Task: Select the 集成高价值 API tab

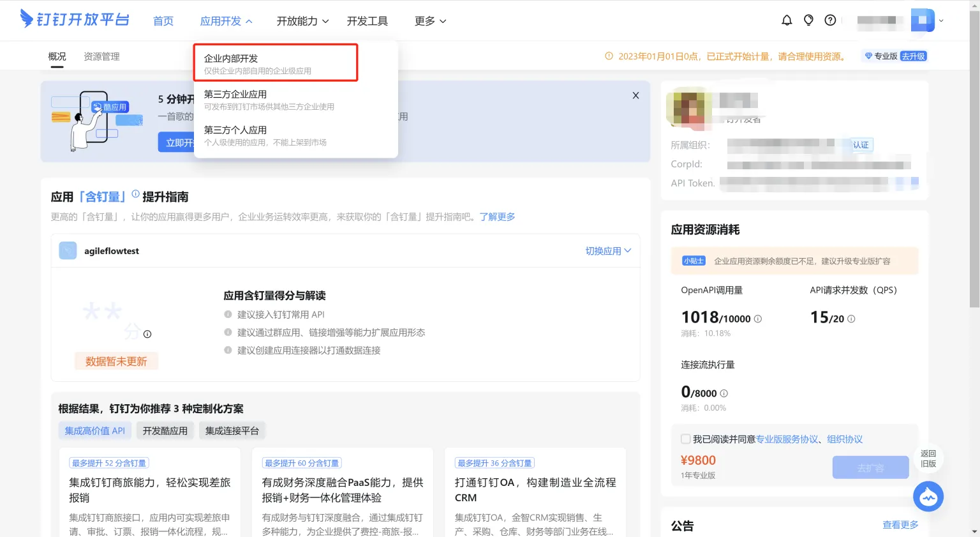Action: coord(95,431)
